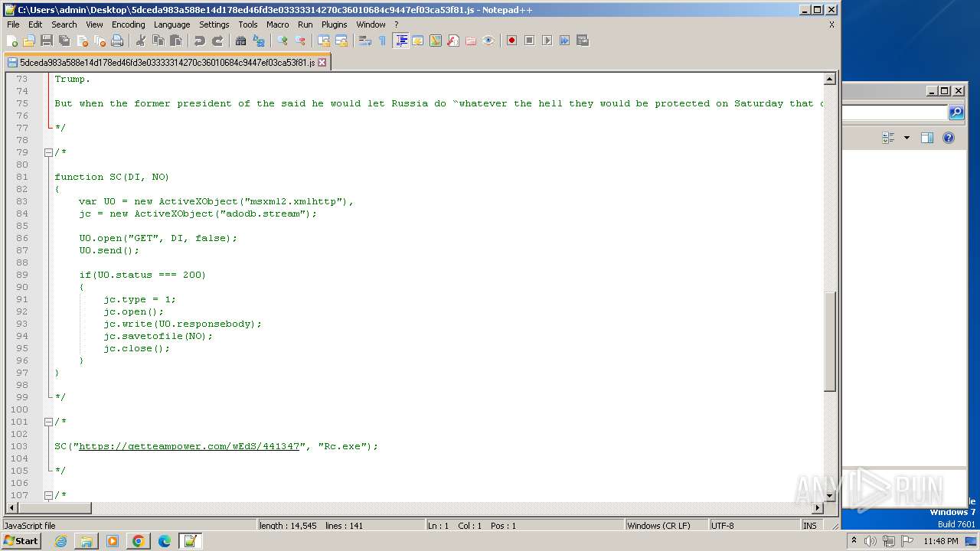Viewport: 980px width, 551px height.
Task: Click vertical scrollbar down arrow
Action: pyautogui.click(x=830, y=496)
